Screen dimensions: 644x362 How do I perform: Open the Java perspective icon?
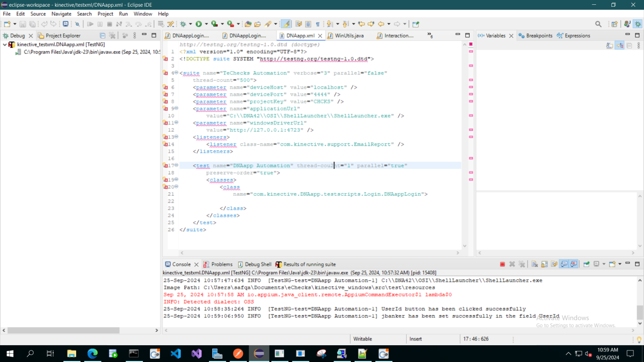point(627,24)
